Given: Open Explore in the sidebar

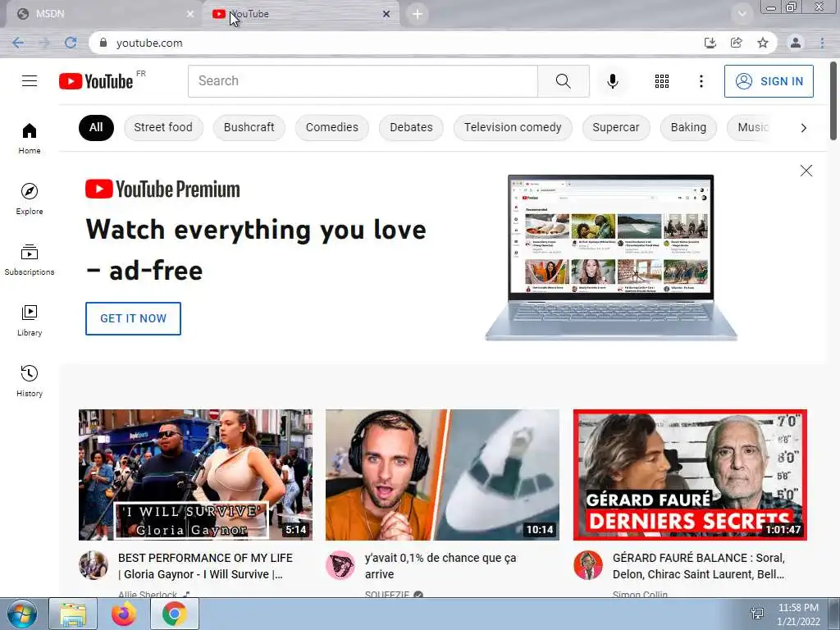Looking at the screenshot, I should pos(30,199).
